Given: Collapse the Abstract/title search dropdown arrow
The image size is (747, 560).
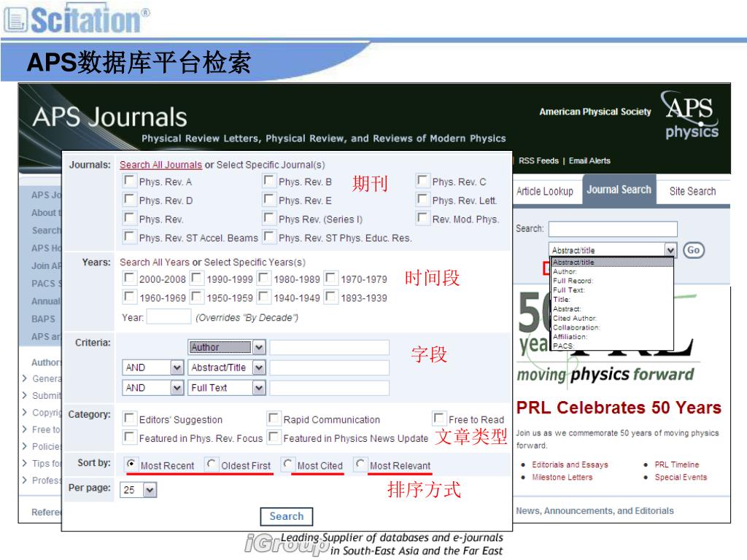Looking at the screenshot, I should 670,250.
